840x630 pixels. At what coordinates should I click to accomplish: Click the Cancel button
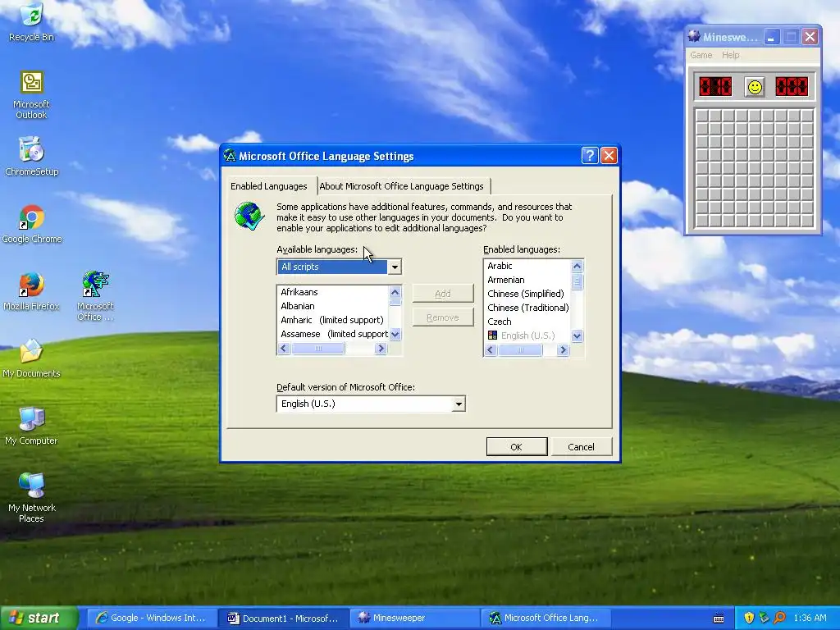581,447
